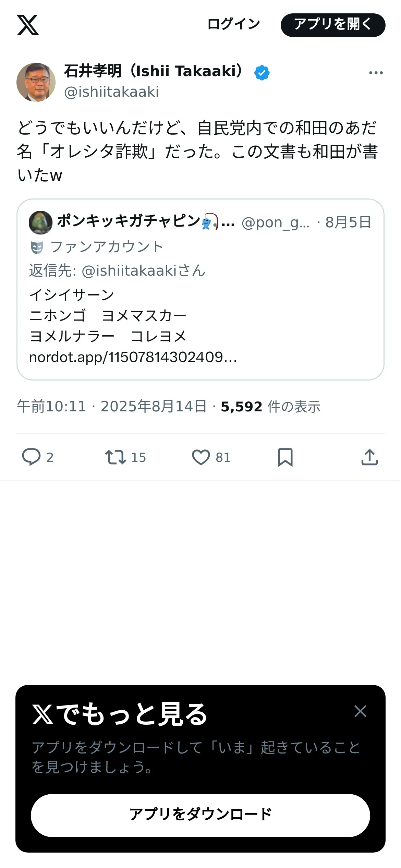
Task: Click the blue verified badge
Action: (x=262, y=73)
